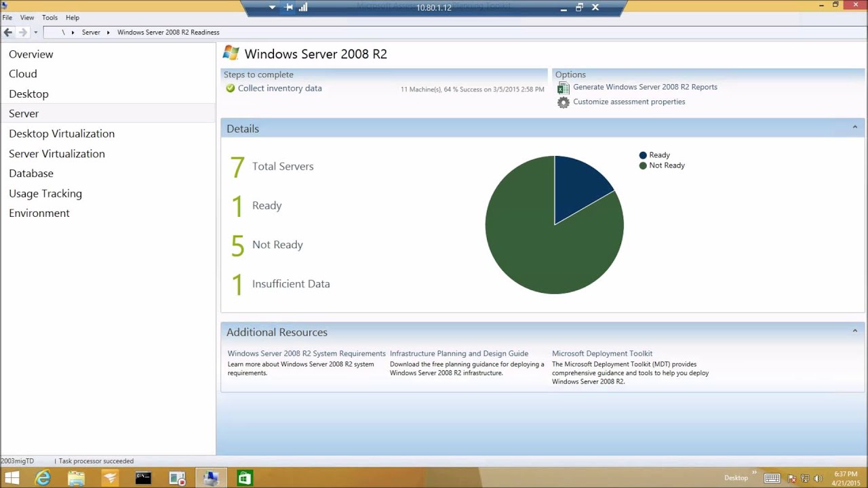
Task: Open the Database section
Action: point(31,174)
